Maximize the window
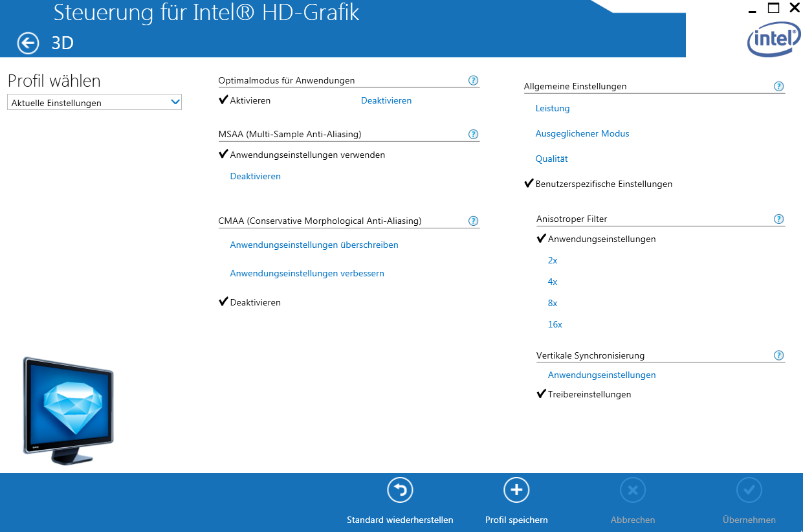 pyautogui.click(x=773, y=8)
